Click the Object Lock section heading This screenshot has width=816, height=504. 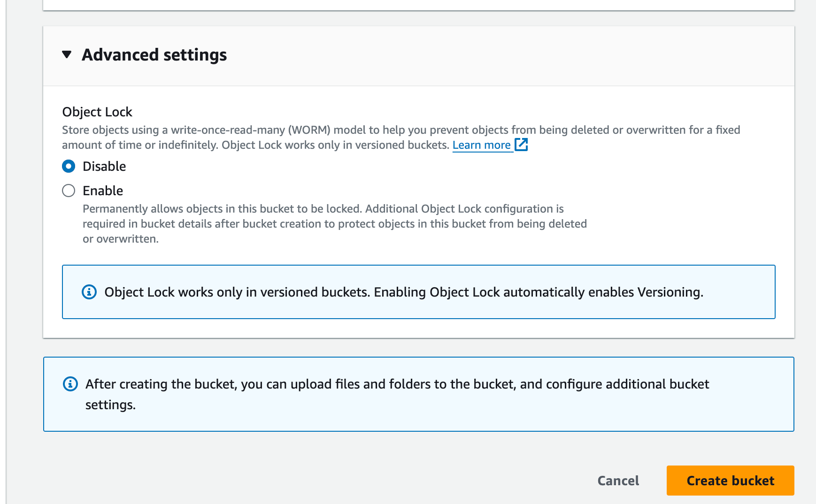pos(97,112)
